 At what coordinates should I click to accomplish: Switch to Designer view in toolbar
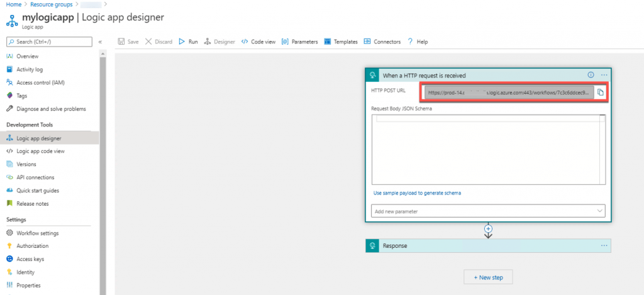(219, 42)
